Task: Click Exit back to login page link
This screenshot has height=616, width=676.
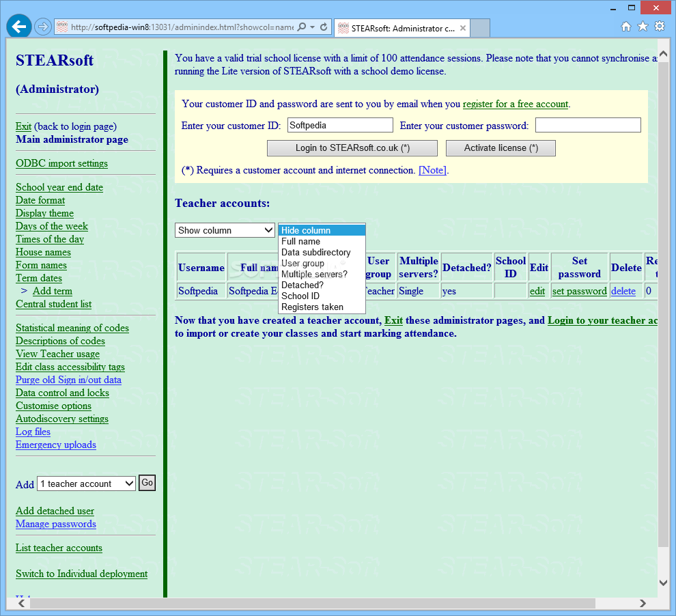Action: click(x=24, y=126)
